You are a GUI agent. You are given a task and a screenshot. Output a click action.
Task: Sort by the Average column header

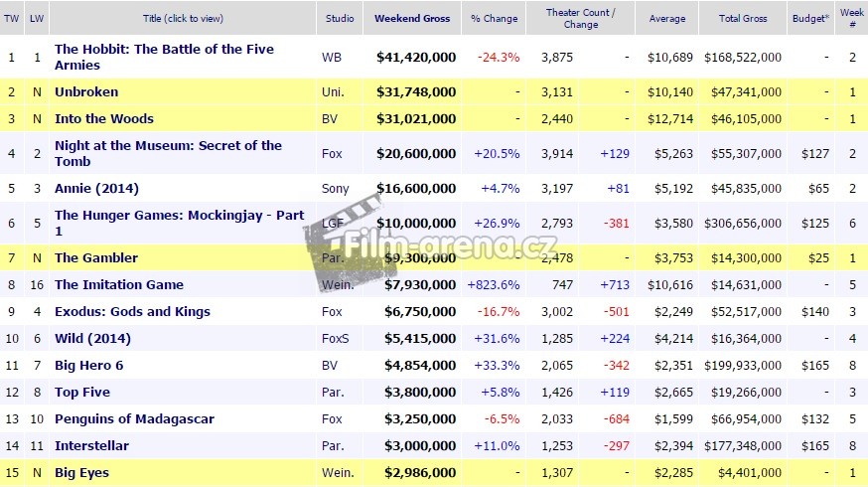666,18
